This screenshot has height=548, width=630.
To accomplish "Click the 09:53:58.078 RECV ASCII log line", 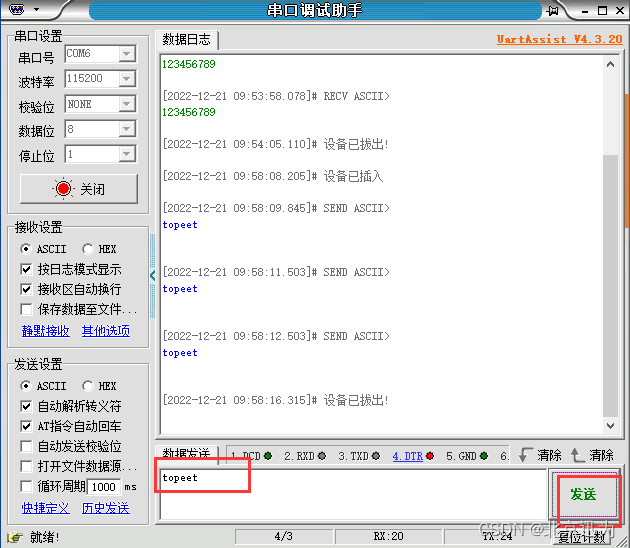I will pos(276,96).
